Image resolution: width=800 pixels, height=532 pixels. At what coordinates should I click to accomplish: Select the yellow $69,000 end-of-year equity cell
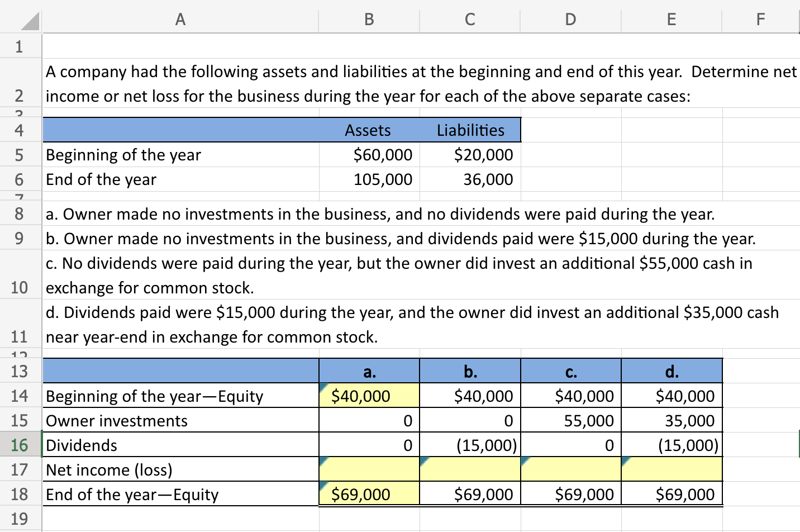pyautogui.click(x=369, y=494)
